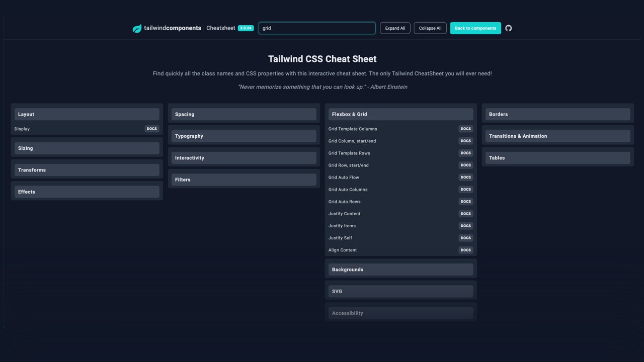The height and width of the screenshot is (362, 644).
Task: Click the Tailwind CSS Cheat Sheet heading
Action: pos(322,59)
